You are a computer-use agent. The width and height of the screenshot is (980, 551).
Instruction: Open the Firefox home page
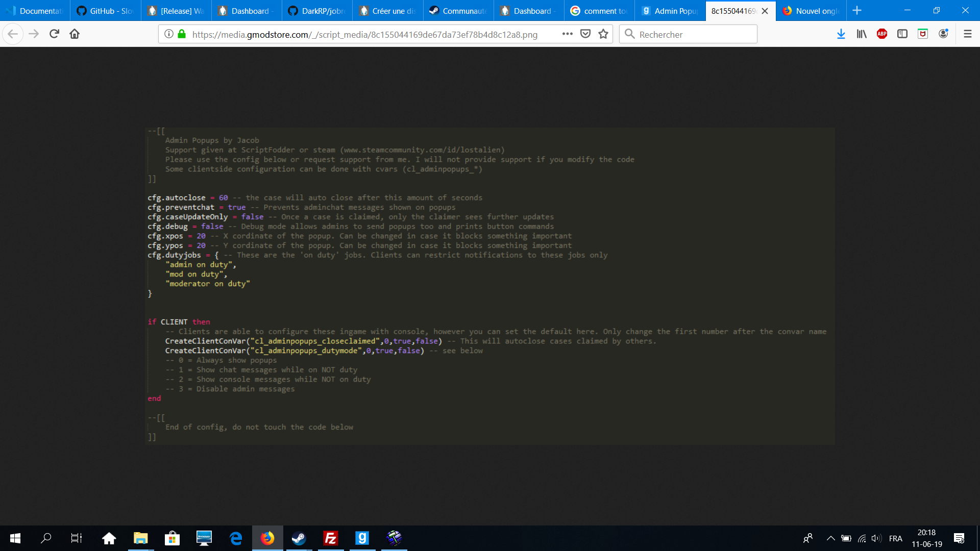pyautogui.click(x=75, y=34)
